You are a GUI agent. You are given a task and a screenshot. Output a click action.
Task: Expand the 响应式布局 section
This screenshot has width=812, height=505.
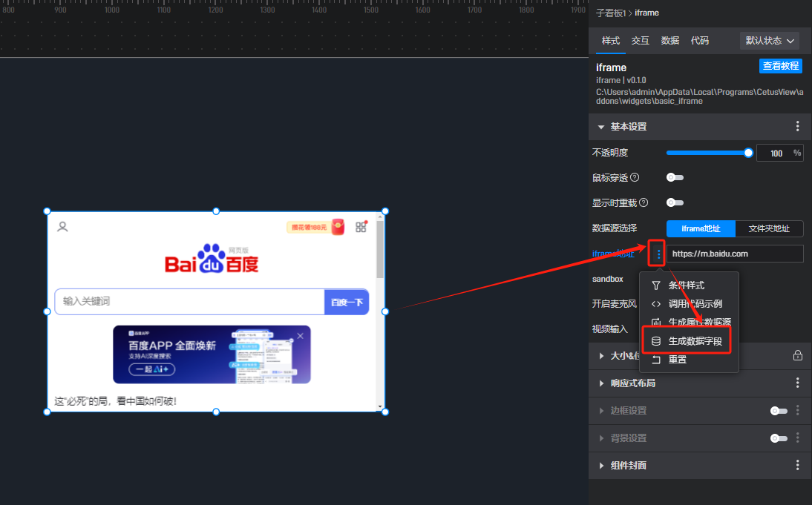pyautogui.click(x=601, y=383)
